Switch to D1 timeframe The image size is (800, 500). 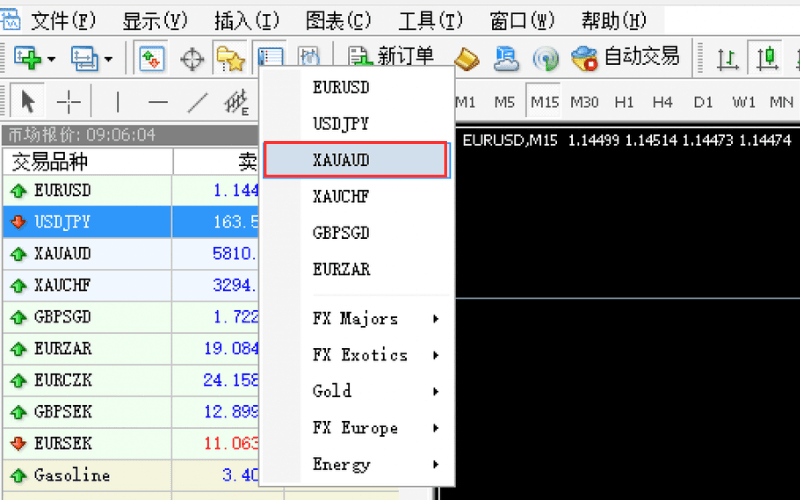tap(703, 102)
